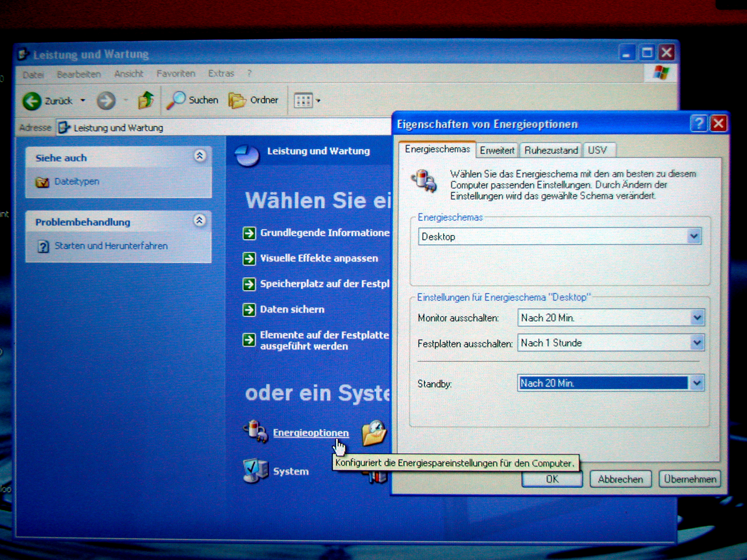Screen dimensions: 747x560
Task: Click the Daten sichern link
Action: click(x=292, y=309)
